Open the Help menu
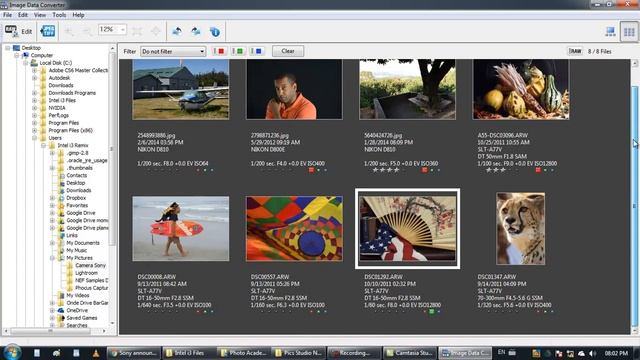640x360 pixels. point(78,15)
